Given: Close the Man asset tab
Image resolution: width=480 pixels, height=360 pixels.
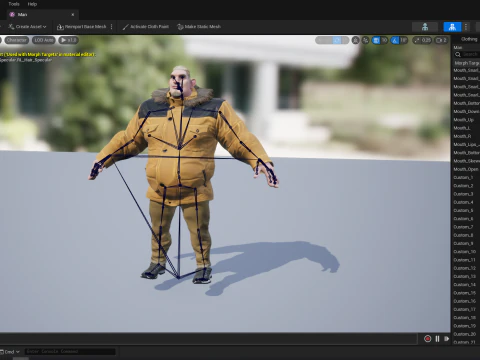Looking at the screenshot, I should (x=73, y=15).
